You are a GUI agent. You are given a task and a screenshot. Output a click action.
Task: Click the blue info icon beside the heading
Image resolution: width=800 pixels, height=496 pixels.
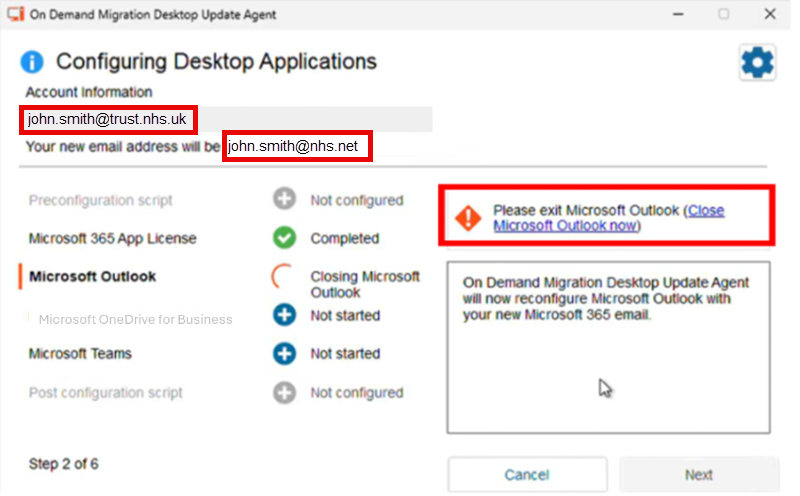(x=32, y=62)
